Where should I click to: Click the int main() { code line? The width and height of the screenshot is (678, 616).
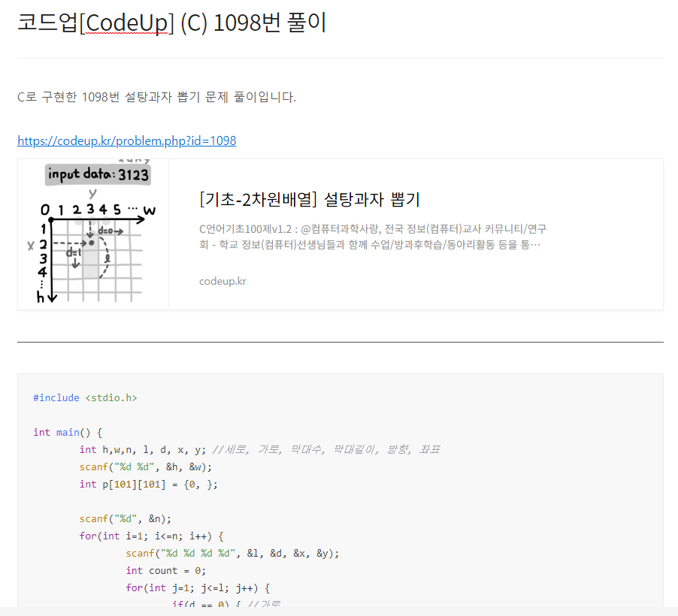click(68, 432)
